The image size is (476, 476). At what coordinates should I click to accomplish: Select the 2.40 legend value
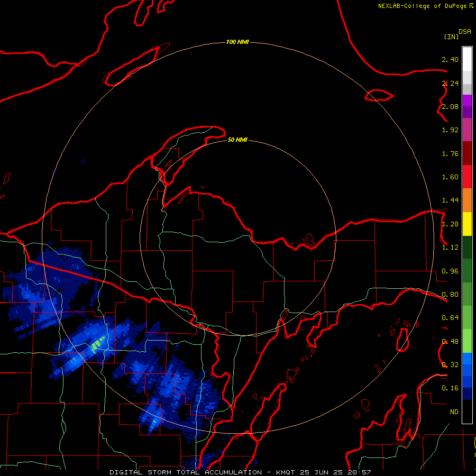(450, 59)
